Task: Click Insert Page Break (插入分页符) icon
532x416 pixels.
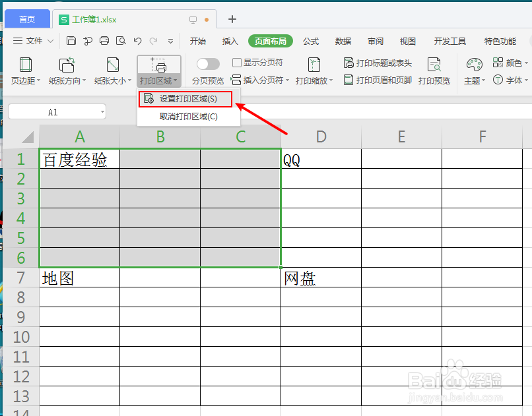Action: pyautogui.click(x=236, y=80)
